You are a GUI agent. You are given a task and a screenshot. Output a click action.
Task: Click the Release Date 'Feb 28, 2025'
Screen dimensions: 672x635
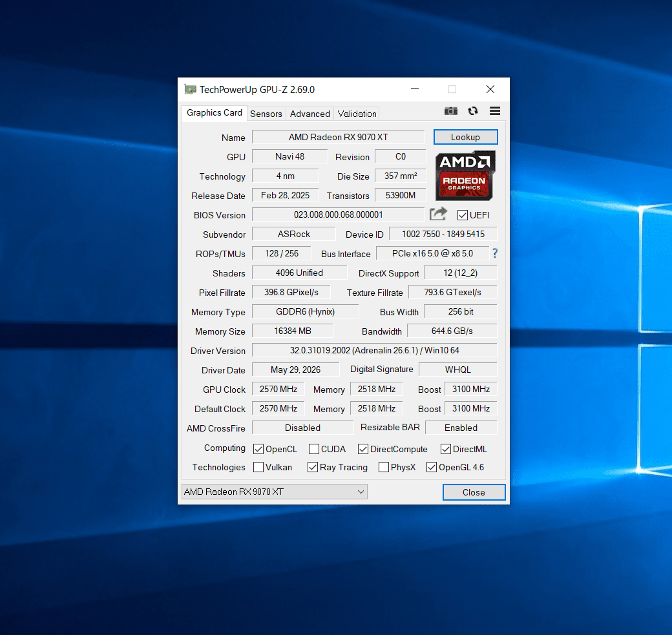286,195
